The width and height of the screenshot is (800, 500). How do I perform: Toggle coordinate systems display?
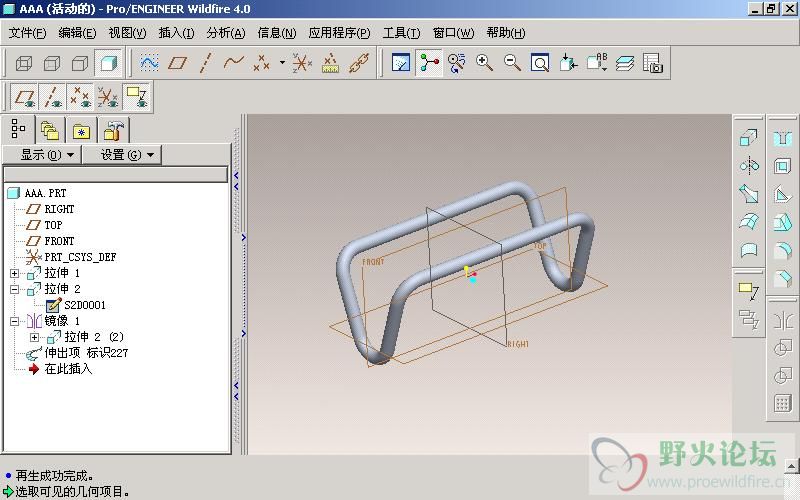pyautogui.click(x=108, y=96)
